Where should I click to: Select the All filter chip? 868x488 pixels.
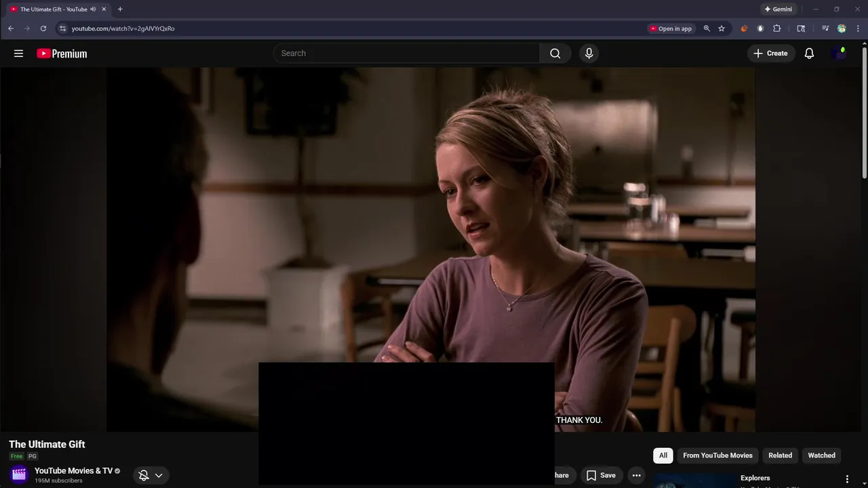click(x=663, y=455)
